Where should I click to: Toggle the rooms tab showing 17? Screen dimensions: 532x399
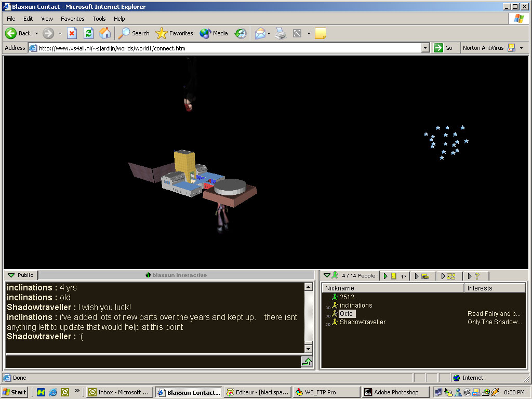(395, 276)
